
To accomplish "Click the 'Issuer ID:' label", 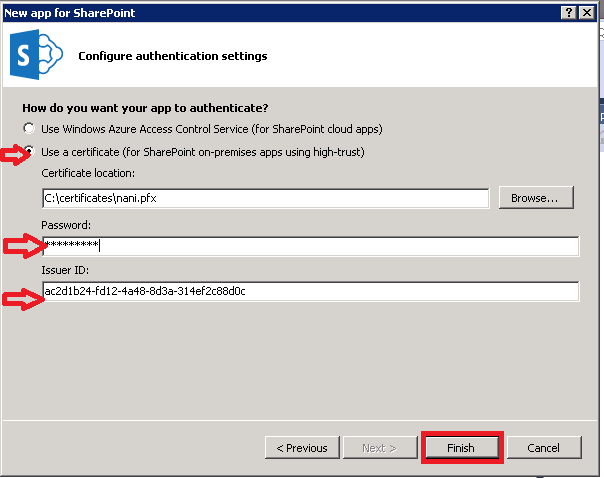I will (x=65, y=270).
